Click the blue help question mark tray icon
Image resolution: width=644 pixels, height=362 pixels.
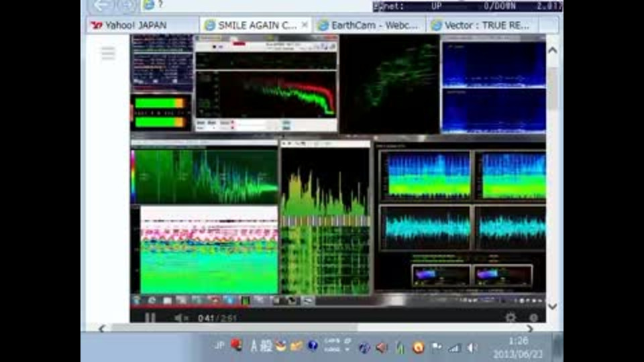(313, 346)
